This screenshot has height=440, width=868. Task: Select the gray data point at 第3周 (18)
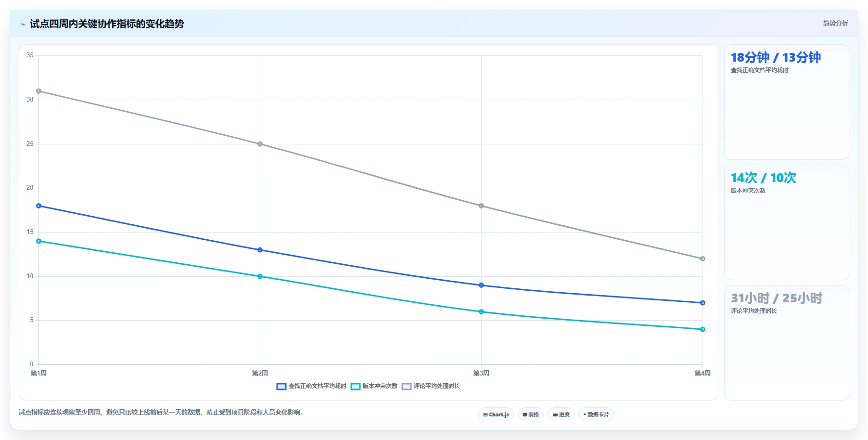[x=481, y=206]
